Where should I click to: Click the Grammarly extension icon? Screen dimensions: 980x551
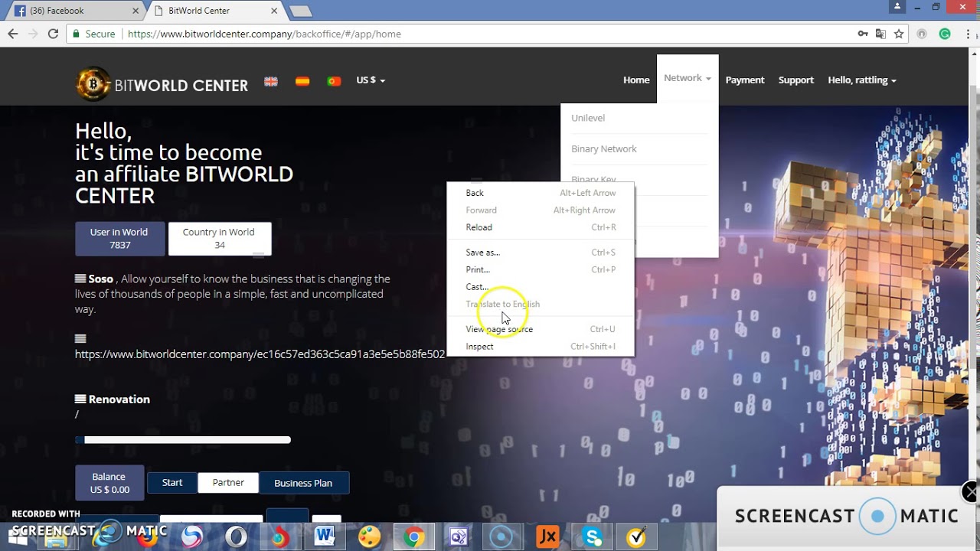[944, 34]
